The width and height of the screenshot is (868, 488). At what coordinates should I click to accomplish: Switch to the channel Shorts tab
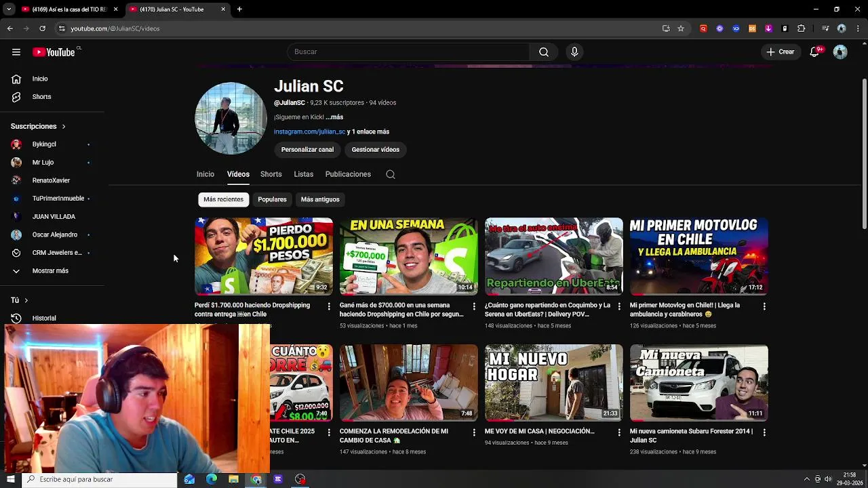271,174
